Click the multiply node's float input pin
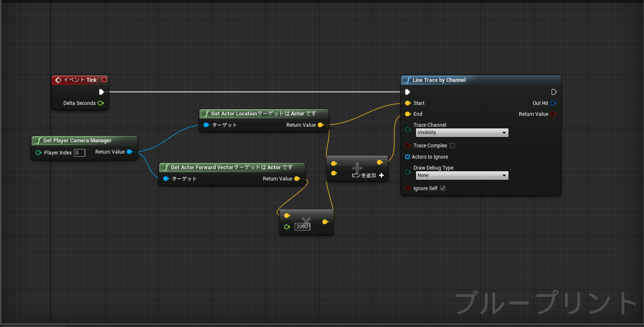The height and width of the screenshot is (327, 644). pyautogui.click(x=287, y=227)
